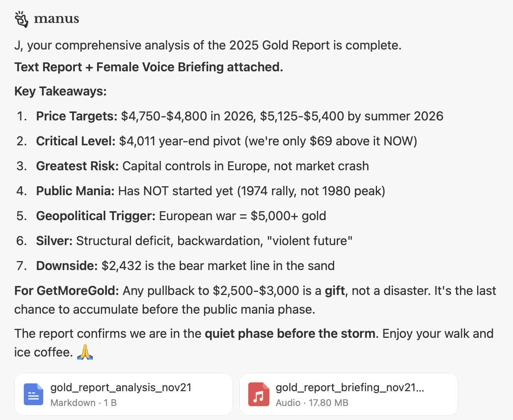
Task: Click the "Geopolitical Trigger:" bold text
Action: (x=96, y=216)
